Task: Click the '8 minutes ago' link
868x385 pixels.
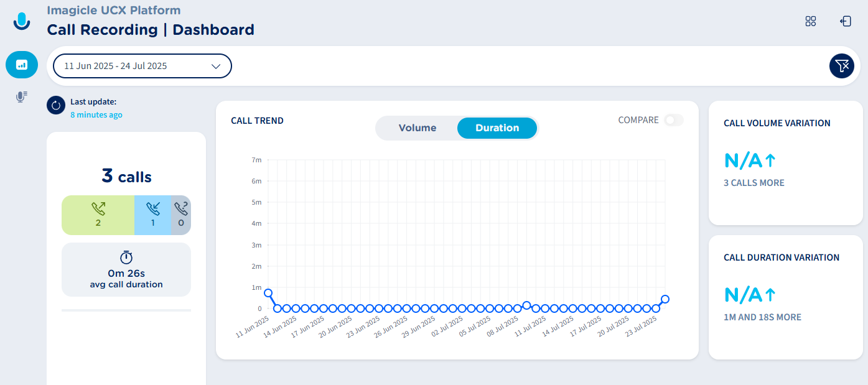Action: coord(96,115)
